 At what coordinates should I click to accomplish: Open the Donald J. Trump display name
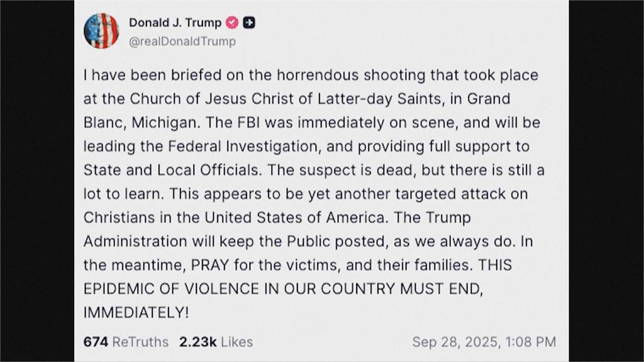tap(175, 23)
